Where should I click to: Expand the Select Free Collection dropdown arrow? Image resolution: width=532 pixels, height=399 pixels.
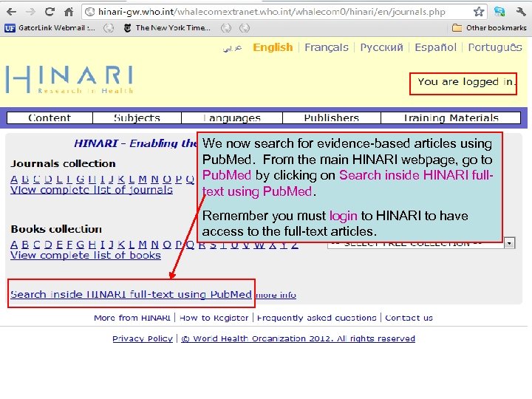coord(509,243)
